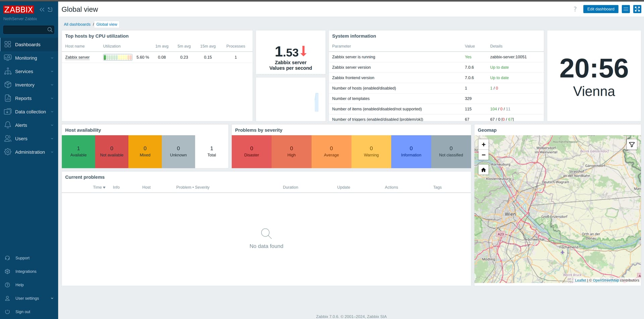Click the Reports document icon
The width and height of the screenshot is (644, 319).
pyautogui.click(x=8, y=98)
